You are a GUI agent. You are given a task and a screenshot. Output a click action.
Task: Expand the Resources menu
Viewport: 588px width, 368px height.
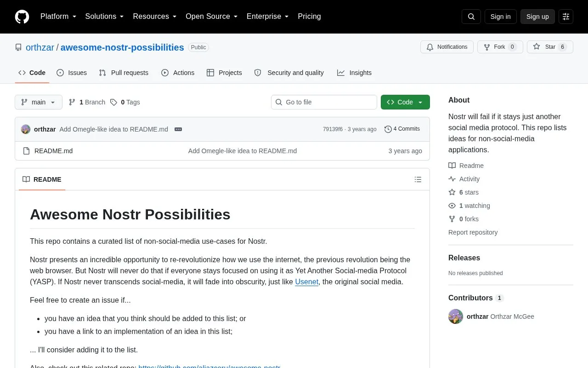tap(155, 17)
